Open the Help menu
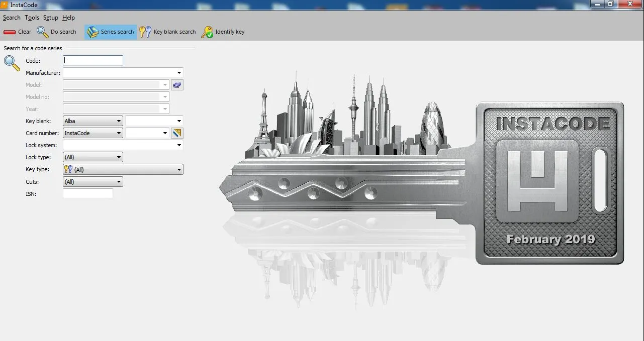Screen dimensions: 644x341 (x=68, y=18)
